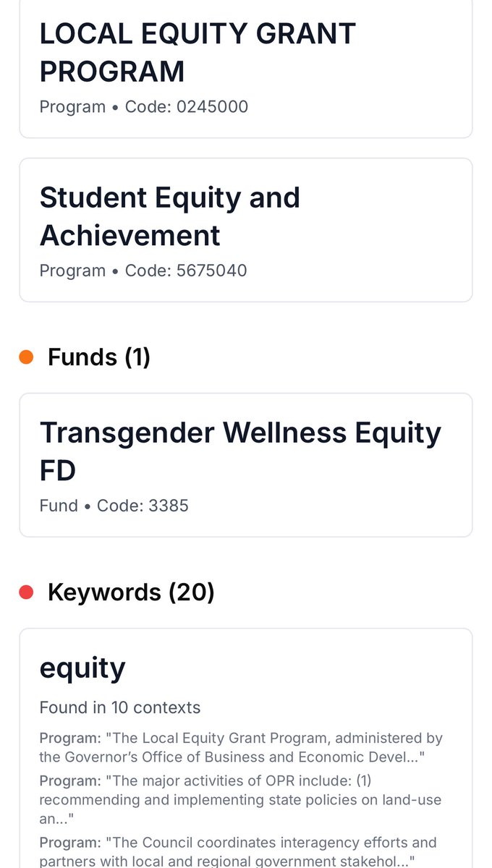Open the major activities of OPR snippet
Viewport: 492px width, 868px height.
240,799
